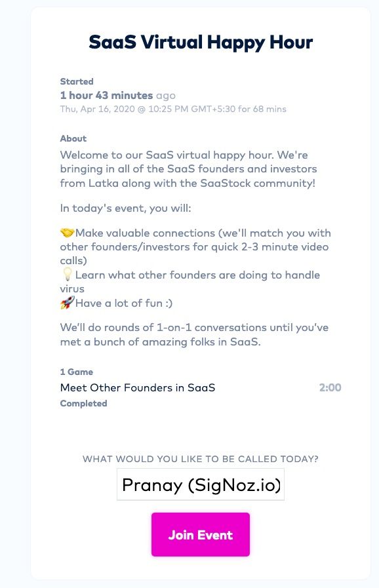Image resolution: width=379 pixels, height=588 pixels.
Task: Click the Join Event button
Action: point(201,534)
